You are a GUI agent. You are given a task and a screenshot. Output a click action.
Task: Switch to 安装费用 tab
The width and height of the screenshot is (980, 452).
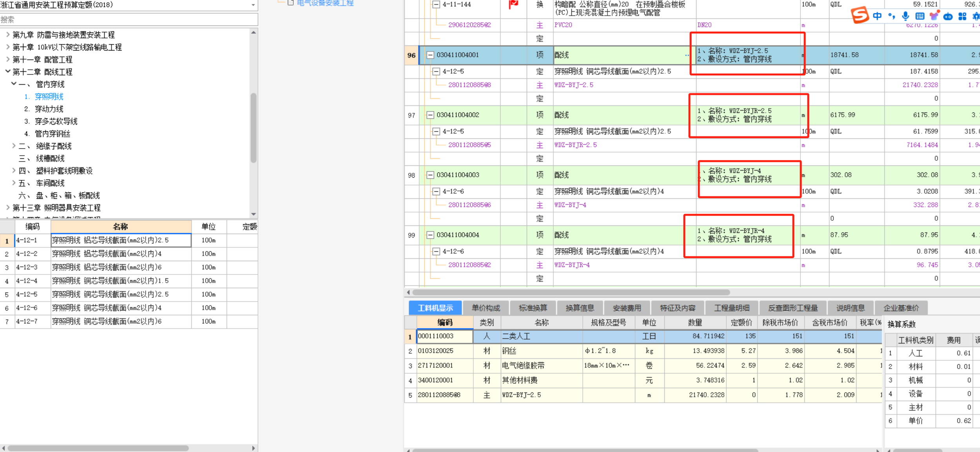click(627, 308)
